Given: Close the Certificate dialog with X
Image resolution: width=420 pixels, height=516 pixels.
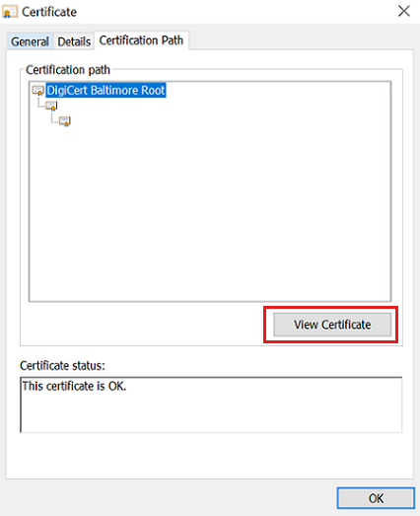Looking at the screenshot, I should (404, 11).
